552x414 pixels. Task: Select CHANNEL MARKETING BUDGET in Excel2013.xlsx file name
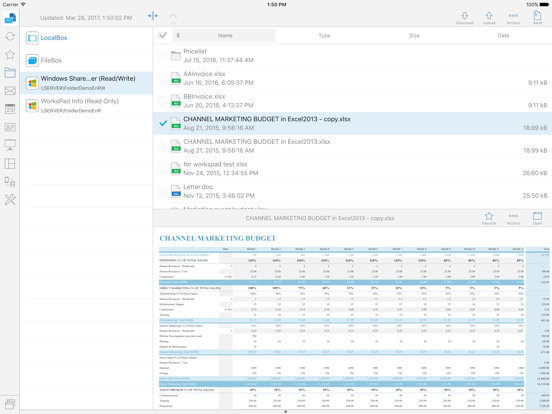257,142
